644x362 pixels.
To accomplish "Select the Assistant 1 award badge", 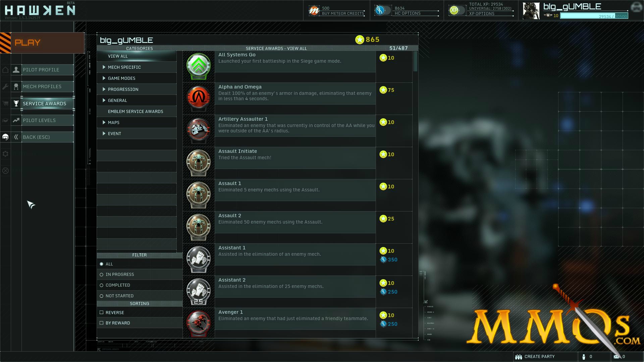I will (199, 259).
